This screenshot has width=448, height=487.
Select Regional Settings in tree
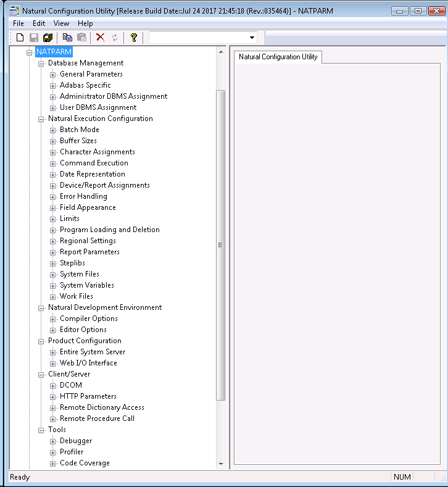[88, 241]
